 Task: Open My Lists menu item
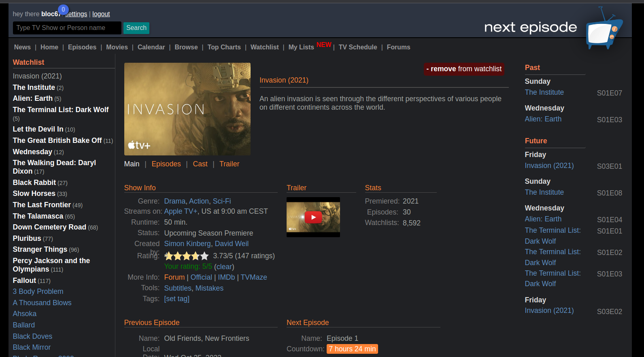301,47
